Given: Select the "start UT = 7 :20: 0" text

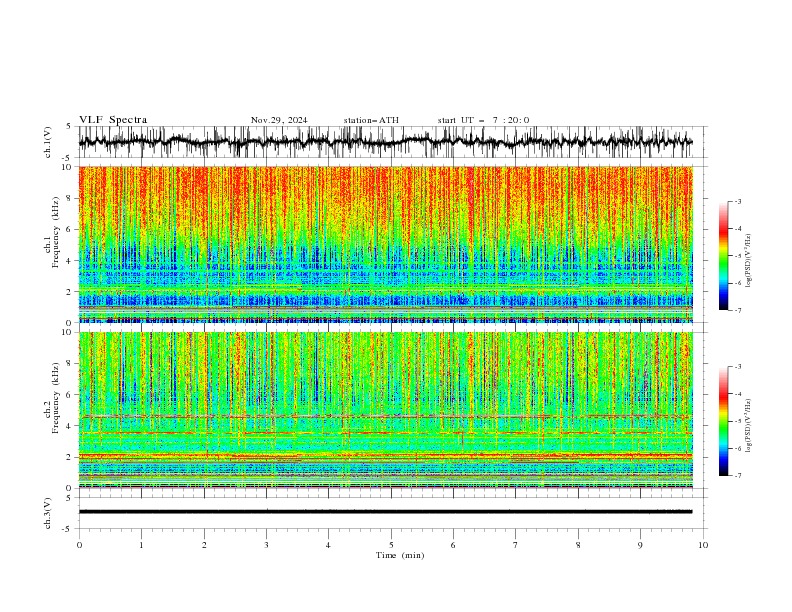Looking at the screenshot, I should click(483, 120).
